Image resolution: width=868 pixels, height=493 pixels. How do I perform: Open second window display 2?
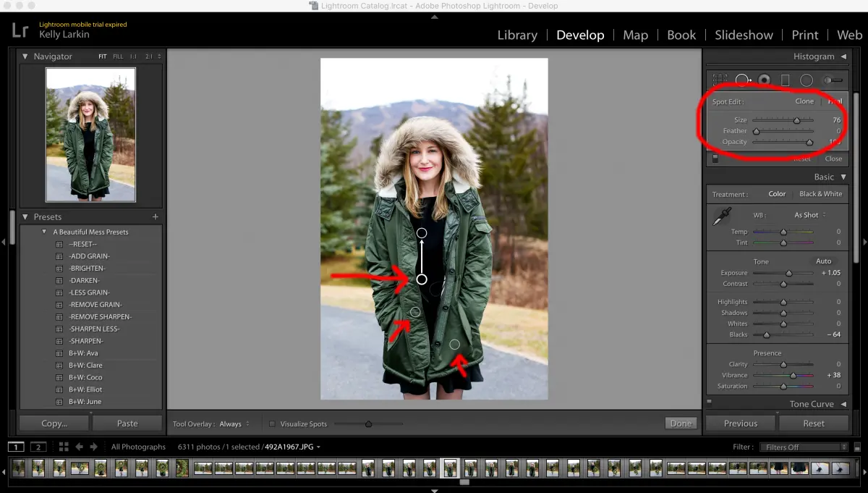click(x=38, y=447)
